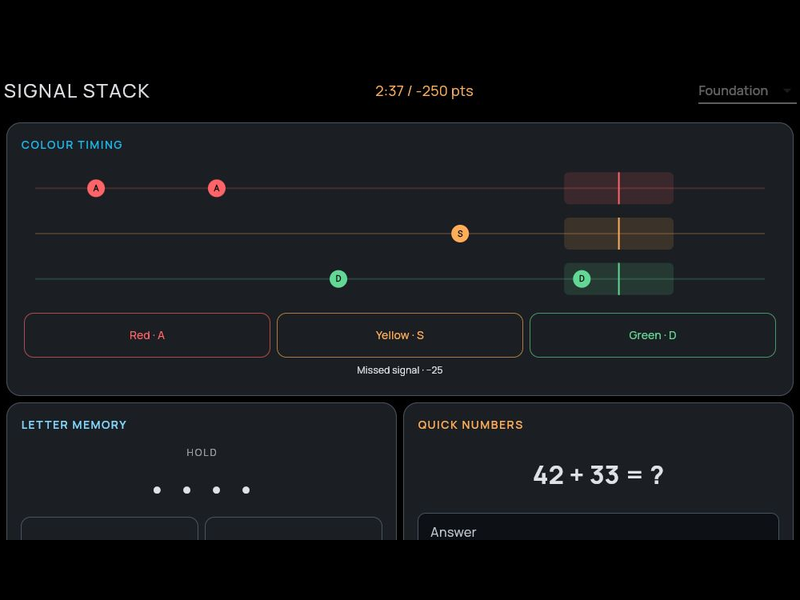Click the Green · D button
This screenshot has height=600, width=800.
click(653, 335)
